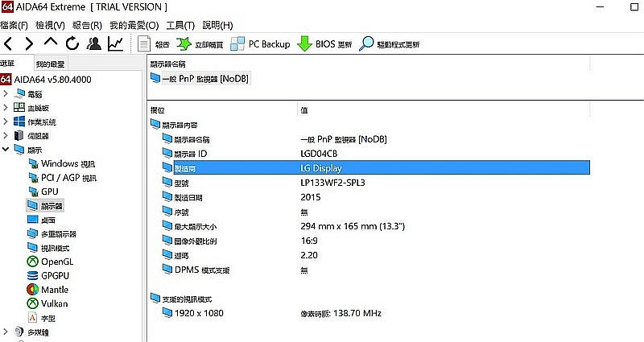Select the 多媒體 multimedia icon
644x342 pixels.
[x=19, y=332]
